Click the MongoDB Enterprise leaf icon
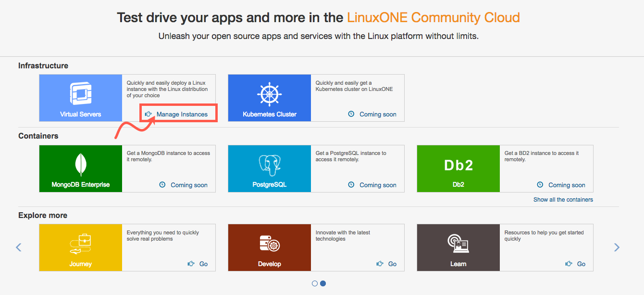This screenshot has height=295, width=644. (x=81, y=164)
